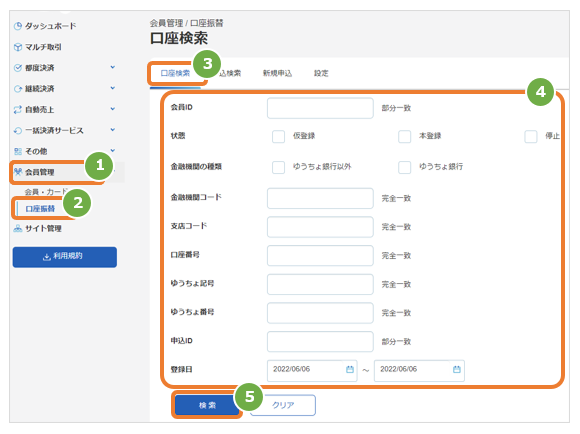Open calendar for the start 登録日
580x434 pixels.
coord(350,369)
